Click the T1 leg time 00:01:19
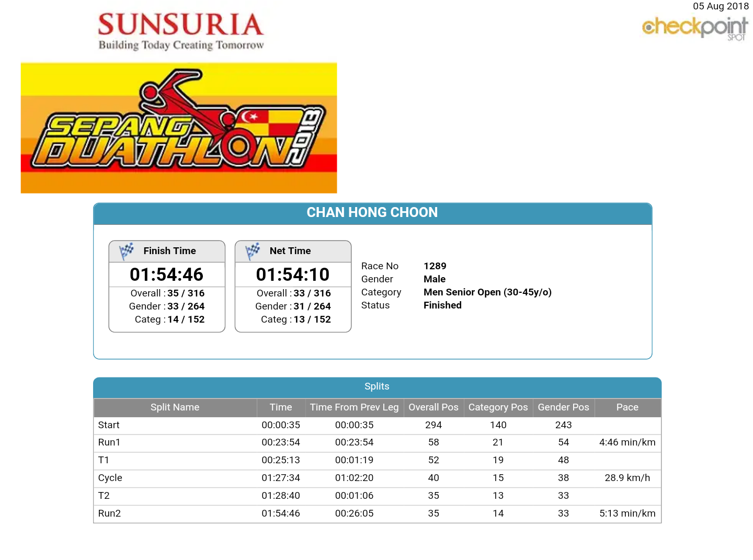This screenshot has height=560, width=753. tap(355, 460)
